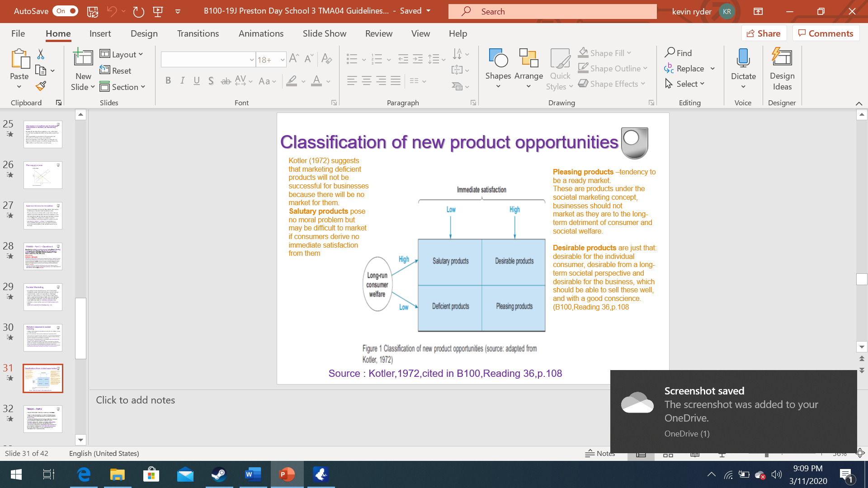
Task: Switch to the Transitions tab
Action: [x=198, y=33]
